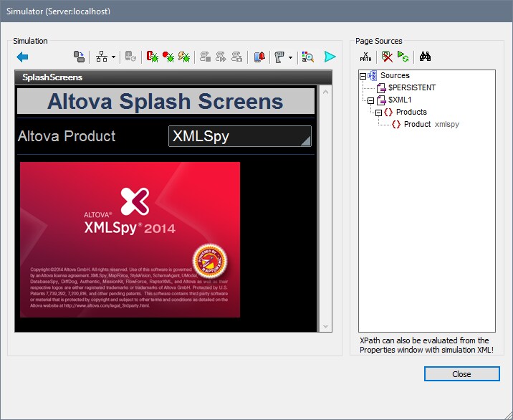Select the $PERSISTENT tree item
The height and width of the screenshot is (420, 513).
411,87
